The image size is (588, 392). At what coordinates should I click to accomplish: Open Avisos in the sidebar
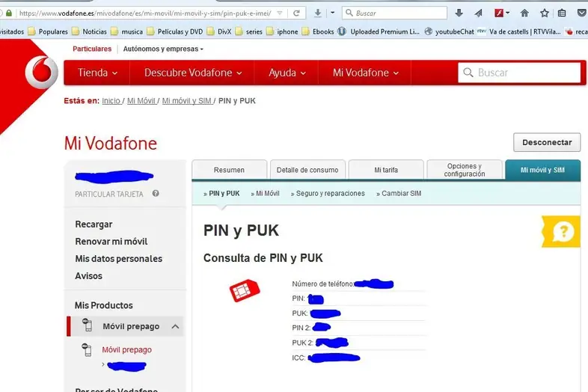88,276
